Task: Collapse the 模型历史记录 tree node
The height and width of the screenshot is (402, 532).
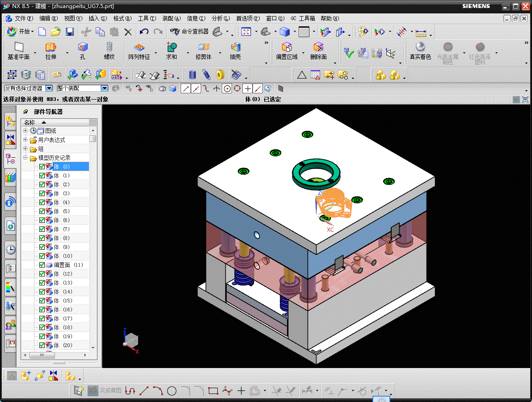Action: point(25,158)
